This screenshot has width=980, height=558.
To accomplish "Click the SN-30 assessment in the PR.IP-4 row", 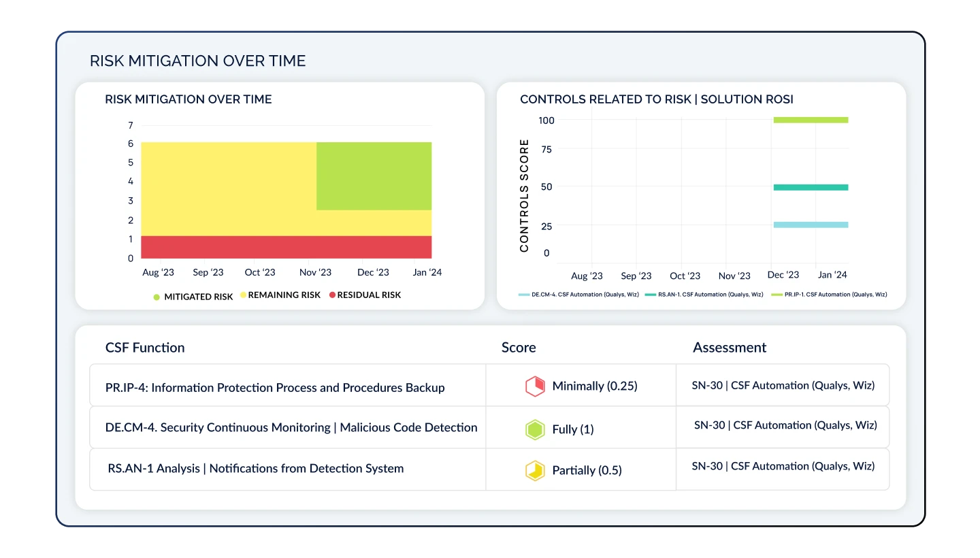I will click(x=783, y=385).
